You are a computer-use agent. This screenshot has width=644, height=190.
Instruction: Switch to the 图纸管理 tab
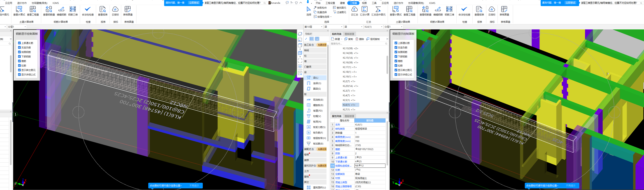(x=349, y=34)
